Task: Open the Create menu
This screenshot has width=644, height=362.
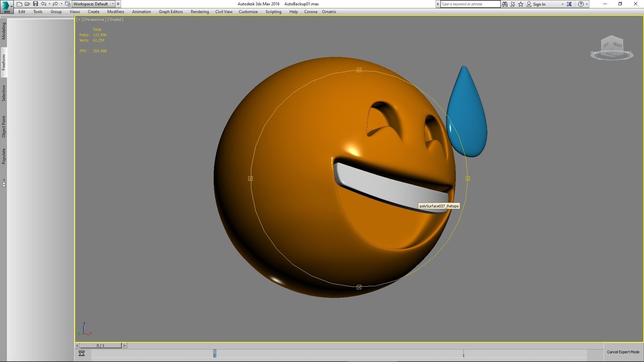Action: pyautogui.click(x=94, y=12)
